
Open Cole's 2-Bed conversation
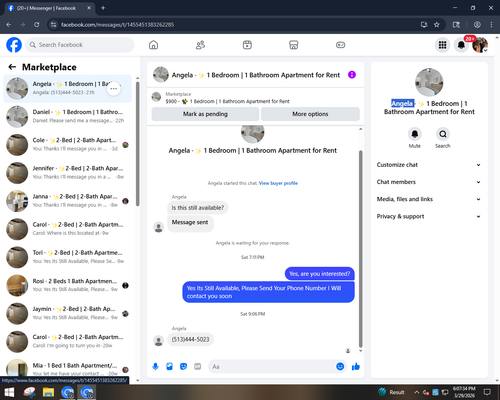coord(67,145)
